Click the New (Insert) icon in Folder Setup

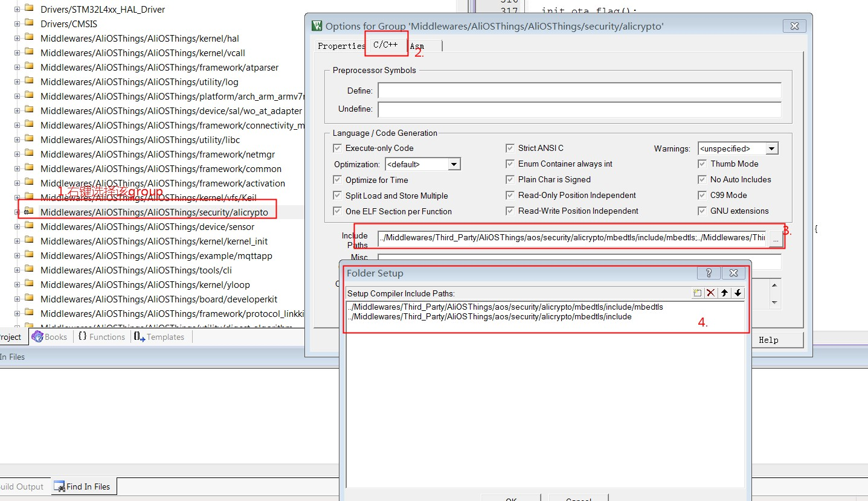click(698, 293)
